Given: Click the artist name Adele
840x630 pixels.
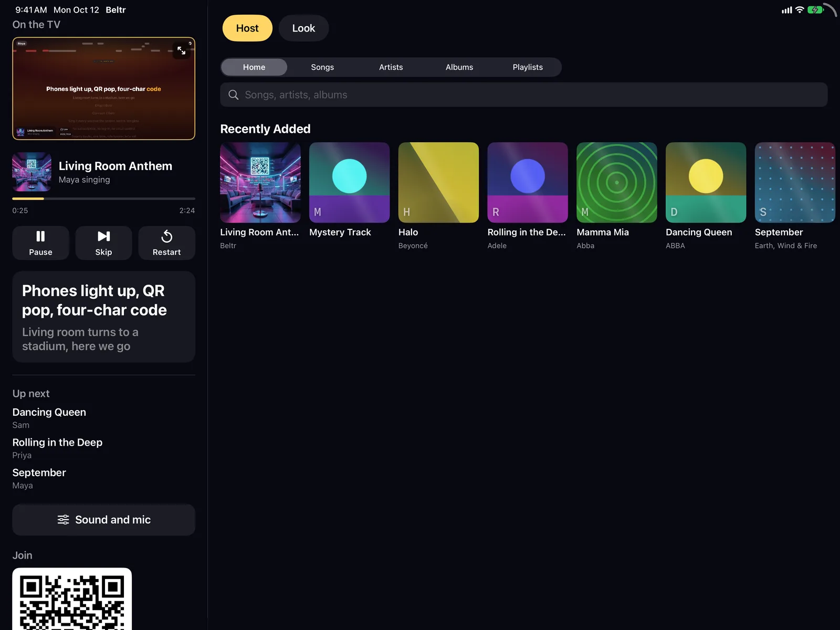Looking at the screenshot, I should [497, 246].
